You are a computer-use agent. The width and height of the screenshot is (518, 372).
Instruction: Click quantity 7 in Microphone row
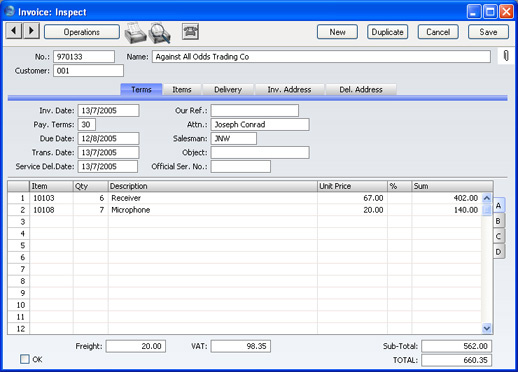point(91,210)
